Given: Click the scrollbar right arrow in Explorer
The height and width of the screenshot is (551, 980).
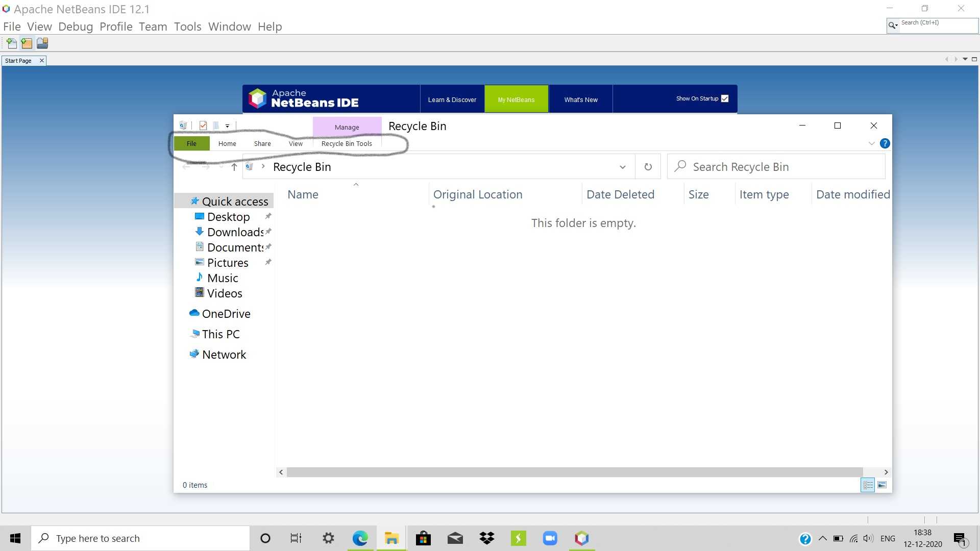Looking at the screenshot, I should coord(886,472).
